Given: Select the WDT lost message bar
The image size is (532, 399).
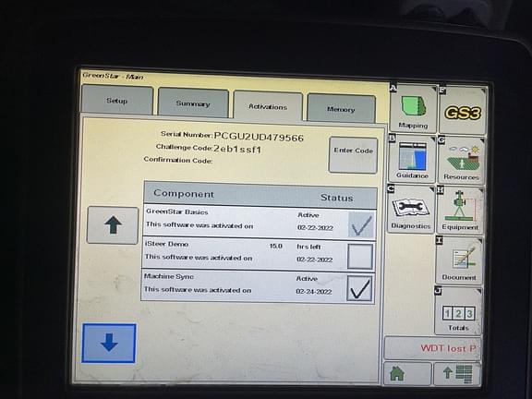Looking at the screenshot, I should tap(433, 348).
